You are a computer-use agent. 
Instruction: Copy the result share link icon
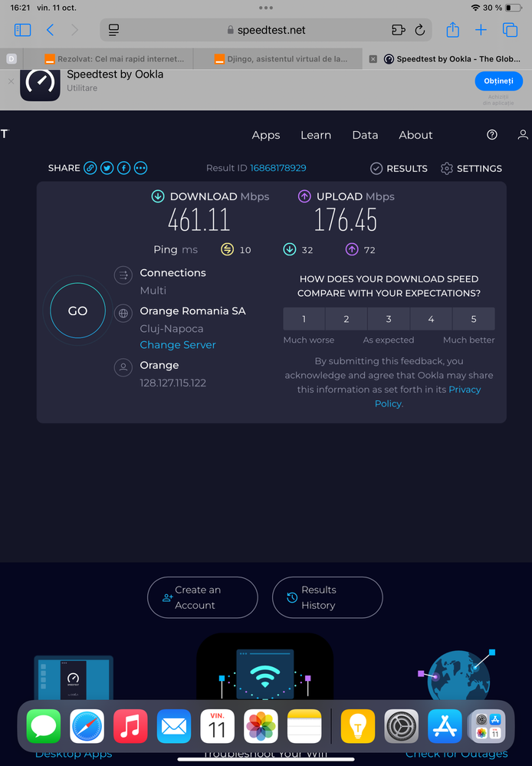90,168
